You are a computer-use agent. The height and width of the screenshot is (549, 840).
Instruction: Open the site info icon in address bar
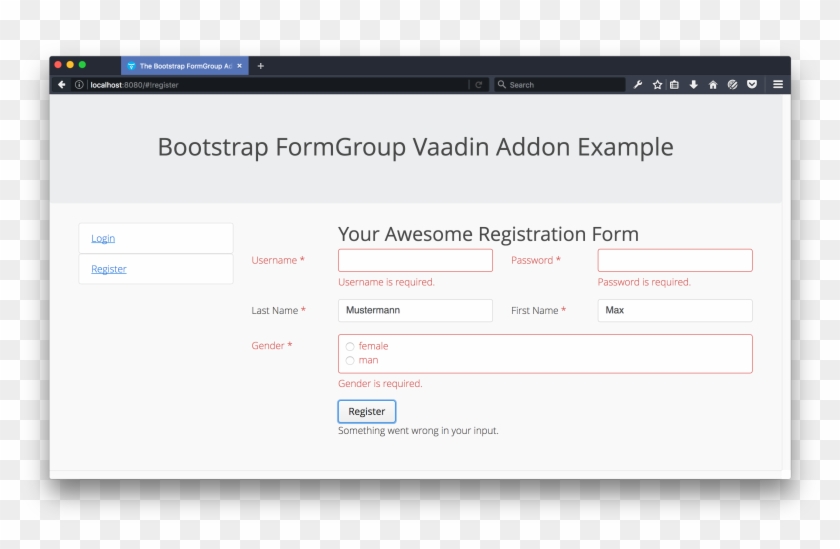(x=79, y=85)
